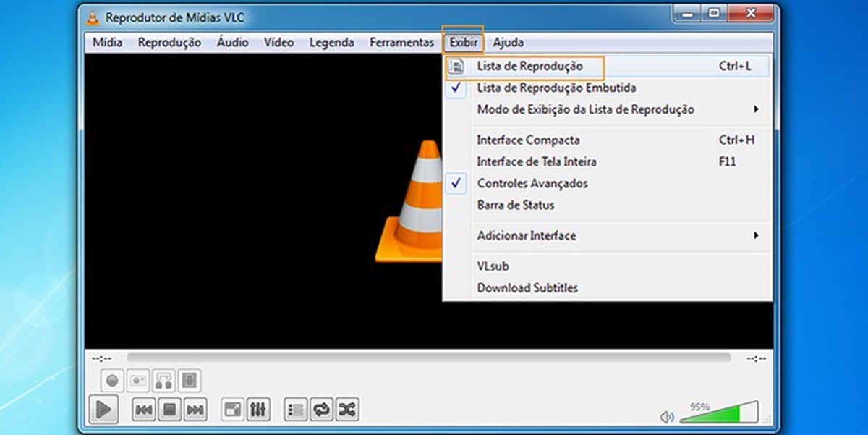This screenshot has height=435, width=868.
Task: Open the Áudio menu
Action: (232, 42)
